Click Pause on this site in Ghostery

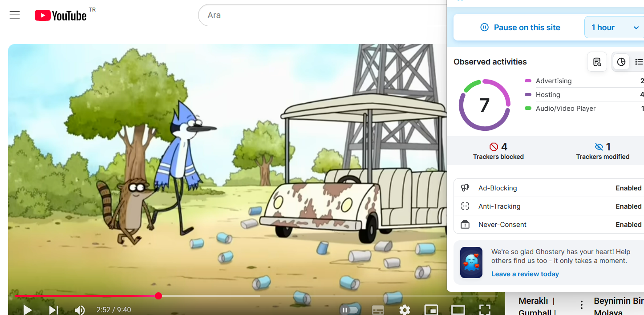519,28
